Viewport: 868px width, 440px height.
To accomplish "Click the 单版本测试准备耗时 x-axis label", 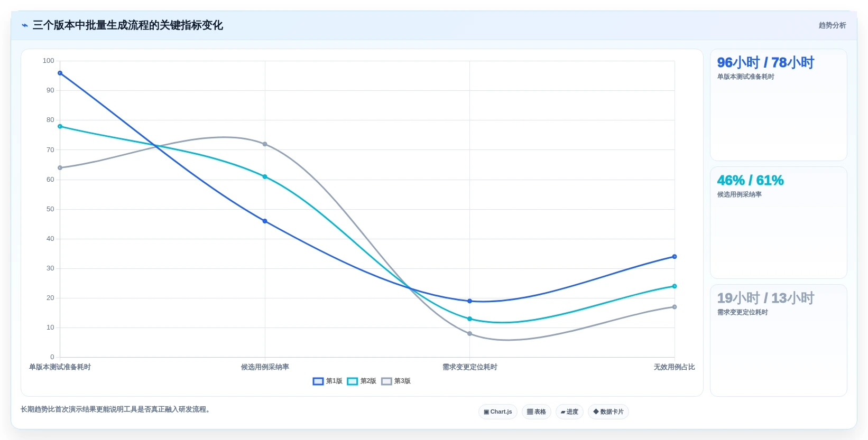I will pos(60,367).
